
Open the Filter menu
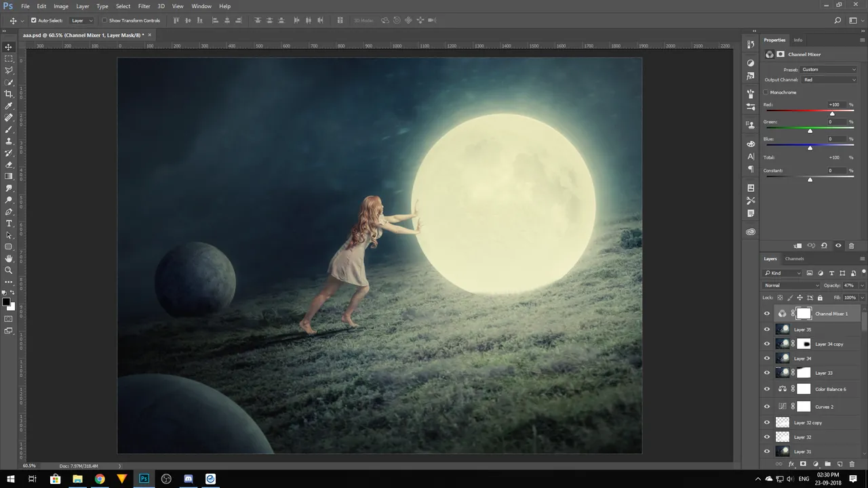(144, 6)
